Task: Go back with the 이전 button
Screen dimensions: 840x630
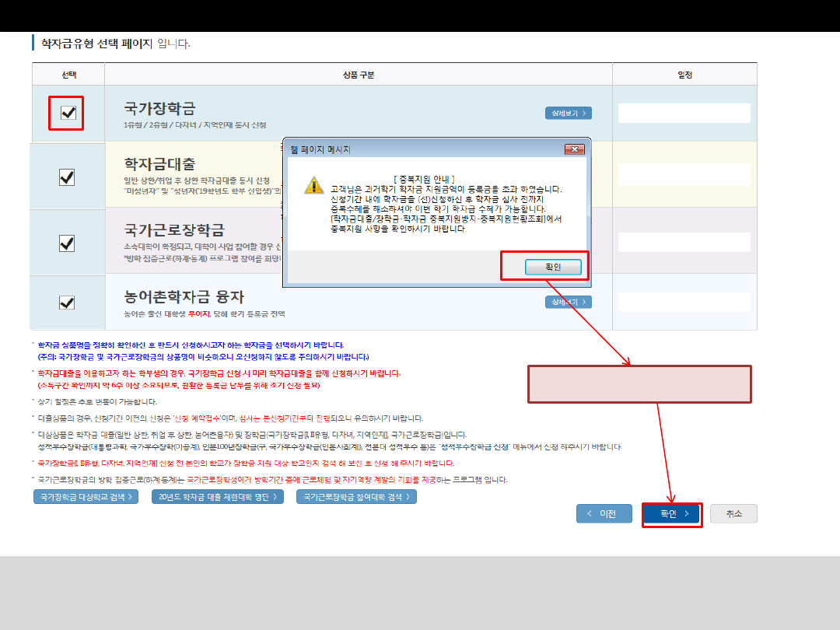Action: click(x=604, y=514)
